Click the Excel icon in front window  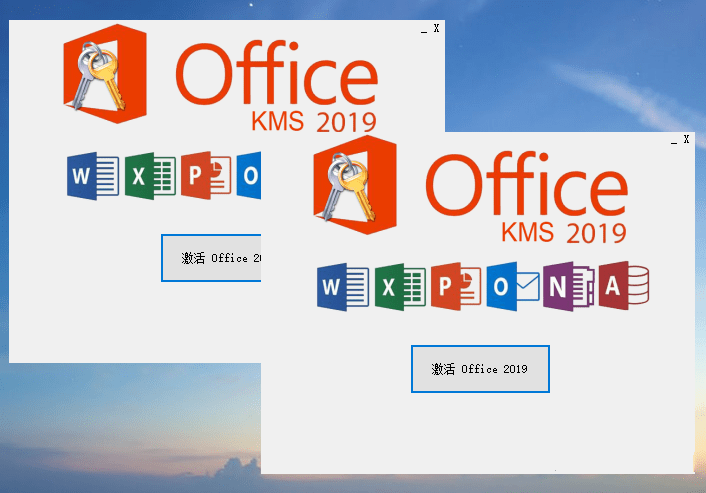pos(400,287)
